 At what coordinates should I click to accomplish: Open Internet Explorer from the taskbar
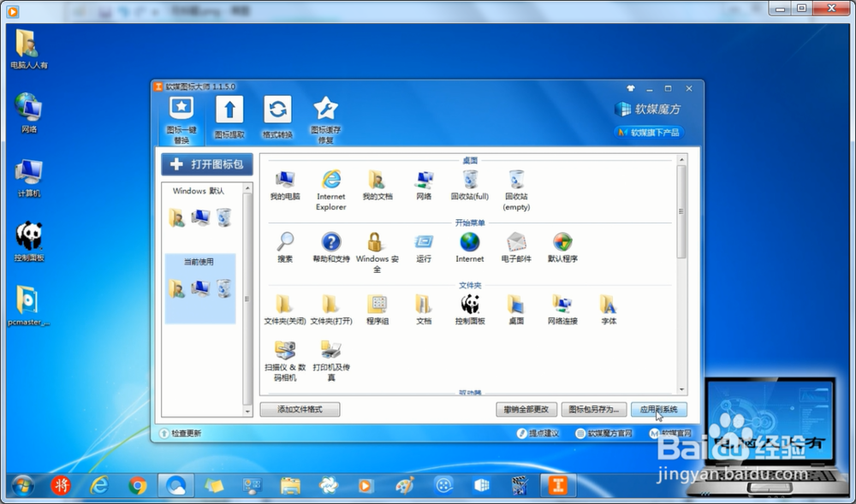tap(99, 485)
